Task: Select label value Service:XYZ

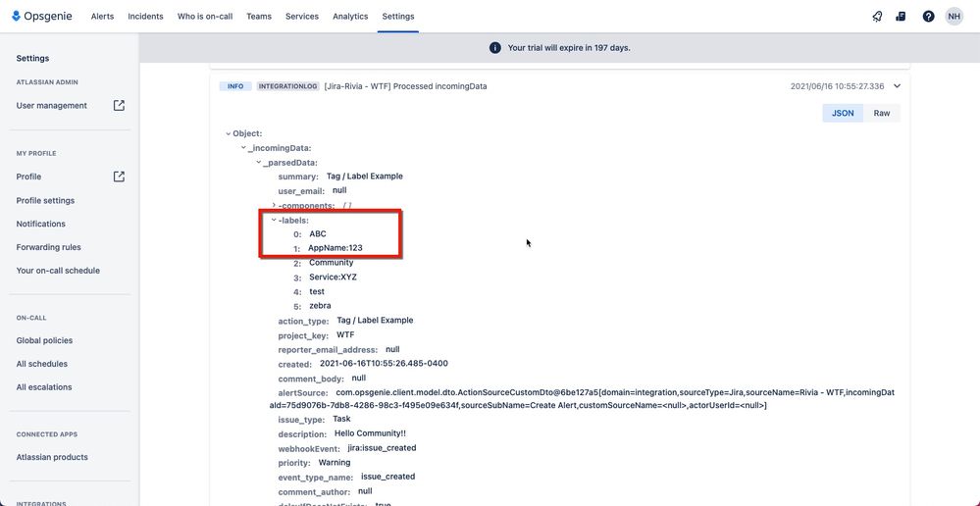Action: pos(334,277)
